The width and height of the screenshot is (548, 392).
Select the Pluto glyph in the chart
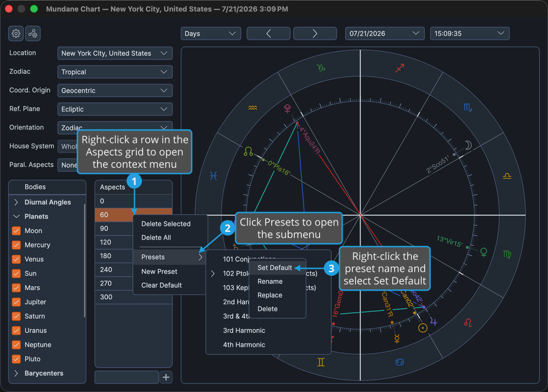(287, 109)
